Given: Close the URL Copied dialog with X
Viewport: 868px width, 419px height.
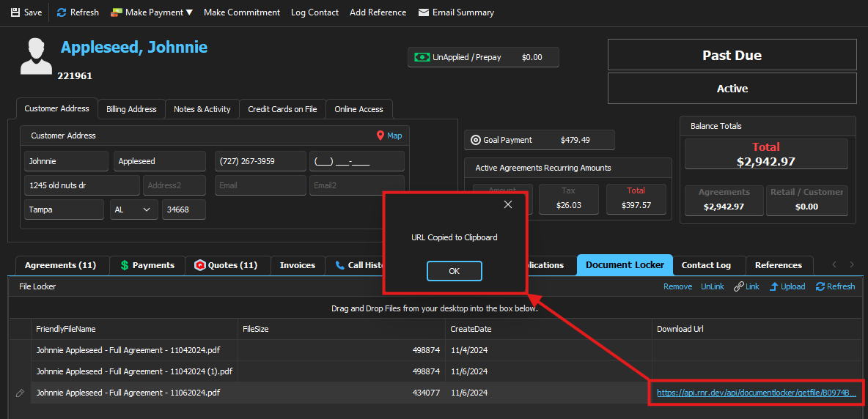Looking at the screenshot, I should coord(507,204).
